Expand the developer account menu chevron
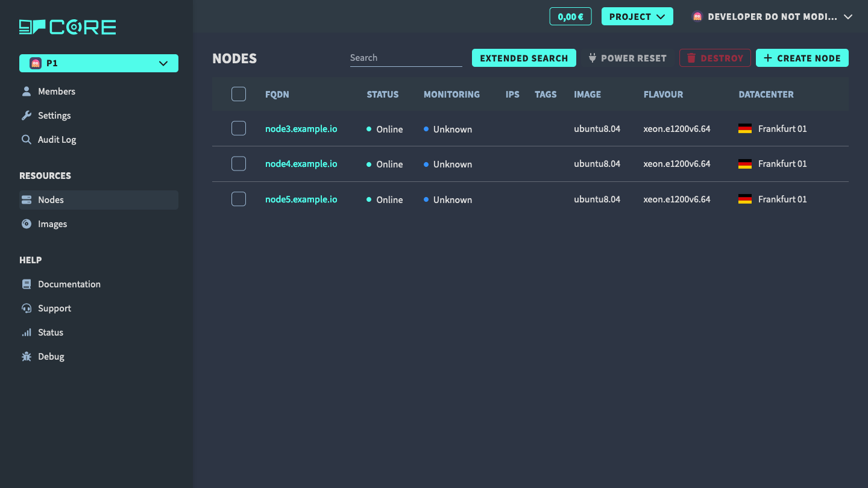Image resolution: width=868 pixels, height=488 pixels. pos(848,17)
